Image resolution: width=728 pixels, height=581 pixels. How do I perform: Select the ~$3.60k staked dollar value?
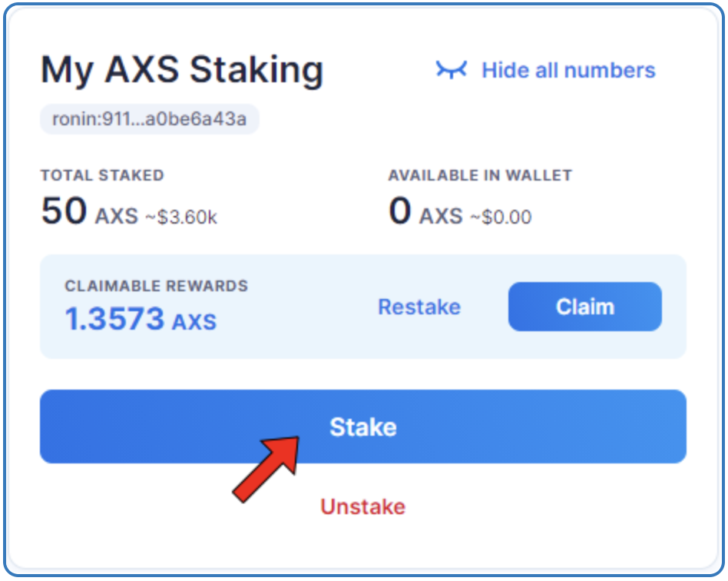tap(181, 217)
